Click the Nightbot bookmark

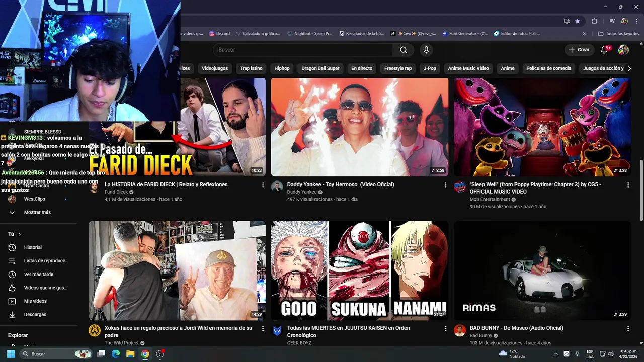coord(309,34)
